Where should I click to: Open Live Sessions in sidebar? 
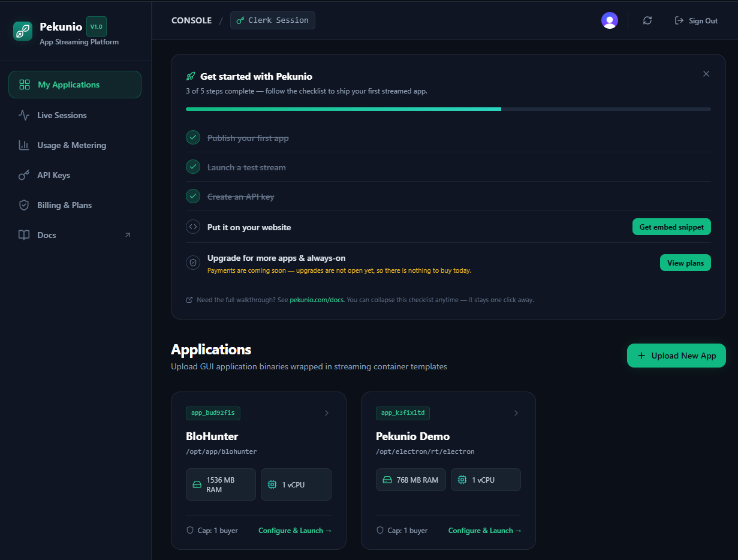75,115
